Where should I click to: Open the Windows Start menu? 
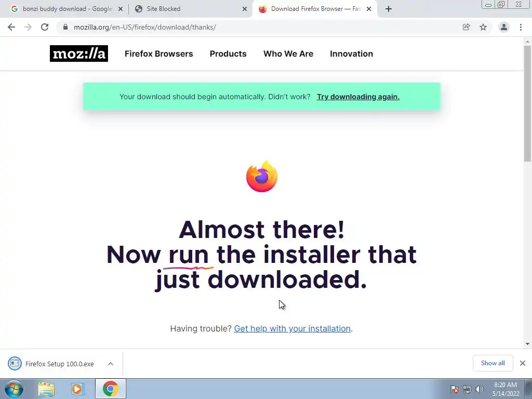click(x=14, y=389)
